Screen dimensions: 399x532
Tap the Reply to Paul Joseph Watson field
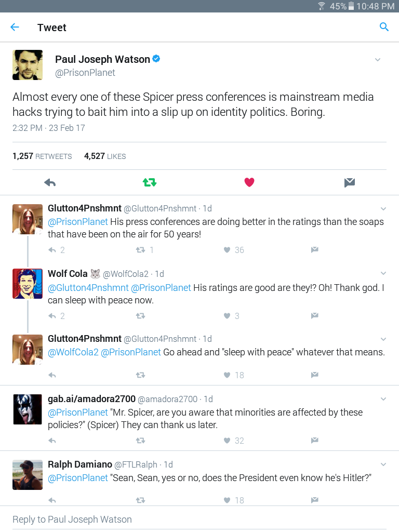coord(199,519)
